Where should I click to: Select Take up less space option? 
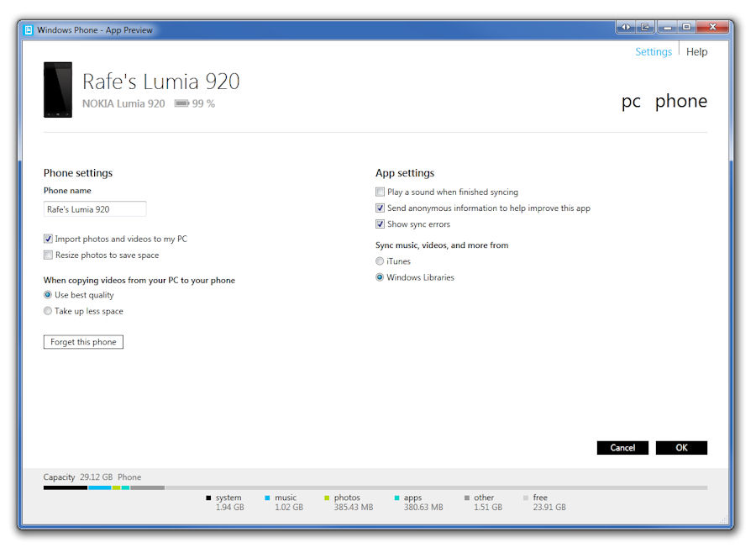(x=48, y=311)
